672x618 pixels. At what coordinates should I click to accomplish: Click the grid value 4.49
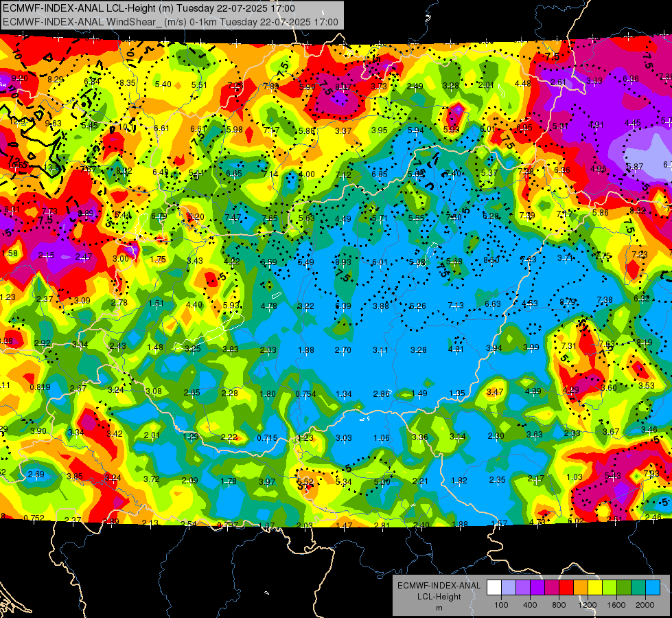point(343,219)
